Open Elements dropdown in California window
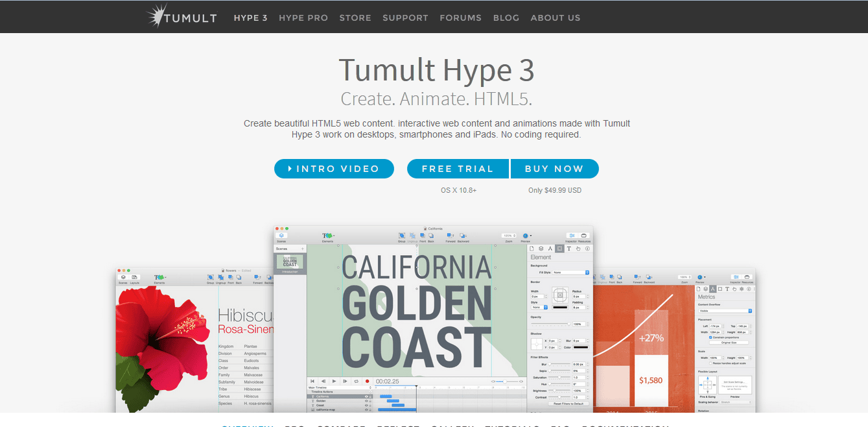Image resolution: width=868 pixels, height=427 pixels. [x=328, y=236]
